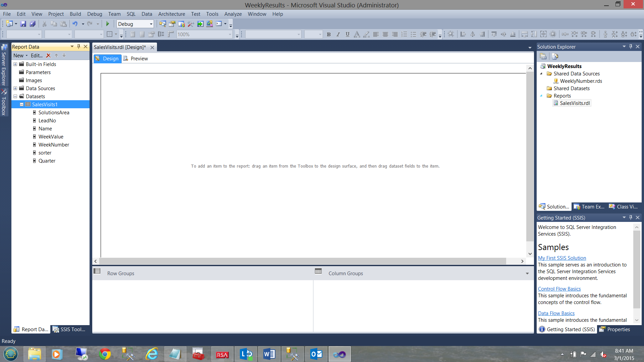Image resolution: width=644 pixels, height=362 pixels.
Task: Click the Row Groups panel icon
Action: pyautogui.click(x=97, y=271)
